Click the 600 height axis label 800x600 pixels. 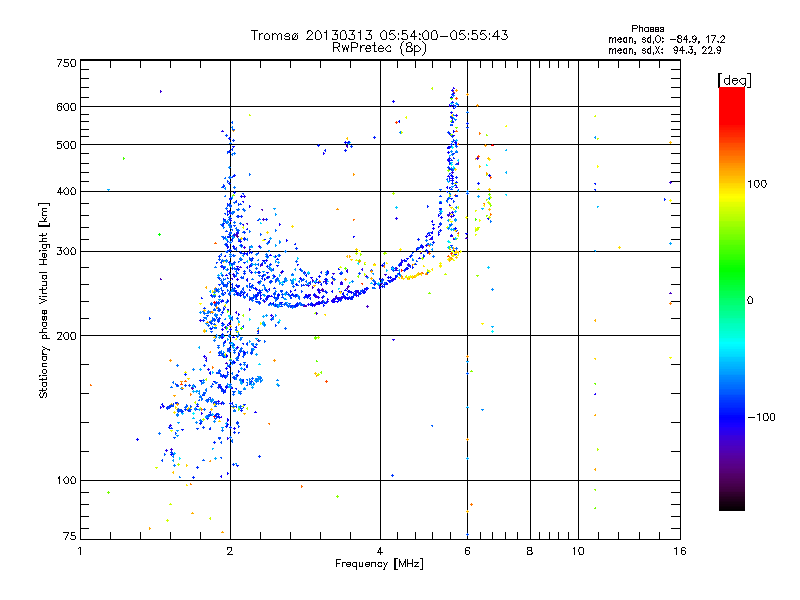tap(66, 107)
